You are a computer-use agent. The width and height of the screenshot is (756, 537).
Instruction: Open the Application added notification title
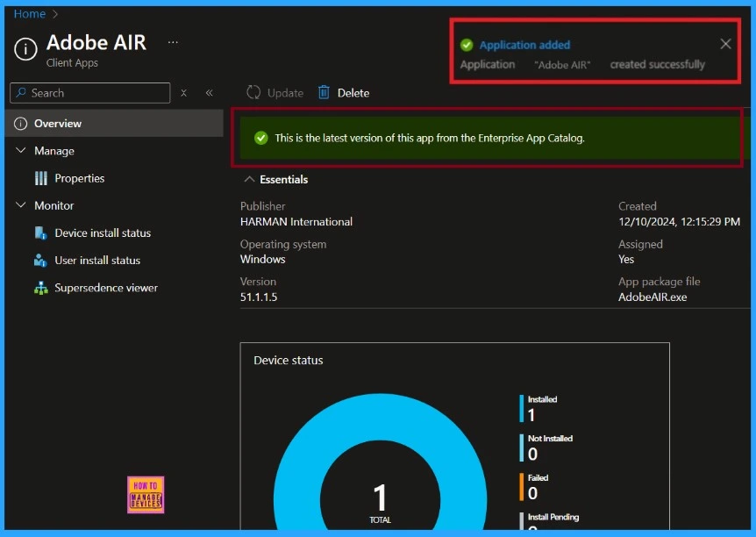pyautogui.click(x=524, y=45)
